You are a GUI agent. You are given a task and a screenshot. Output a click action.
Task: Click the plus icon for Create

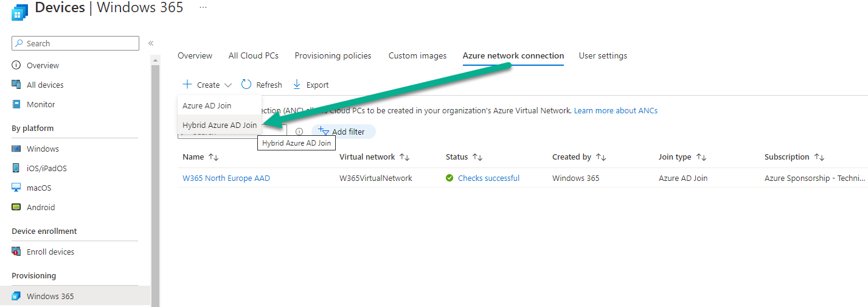point(187,85)
